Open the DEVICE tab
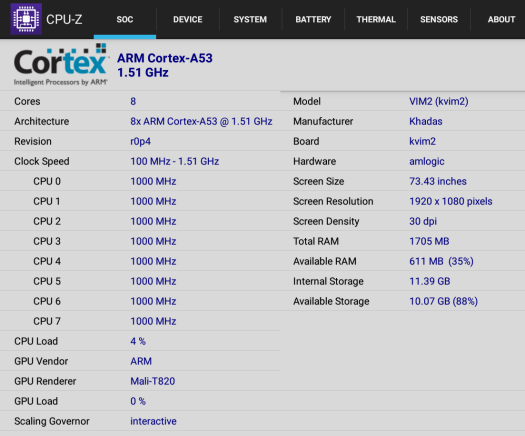The image size is (525, 436). pos(188,19)
